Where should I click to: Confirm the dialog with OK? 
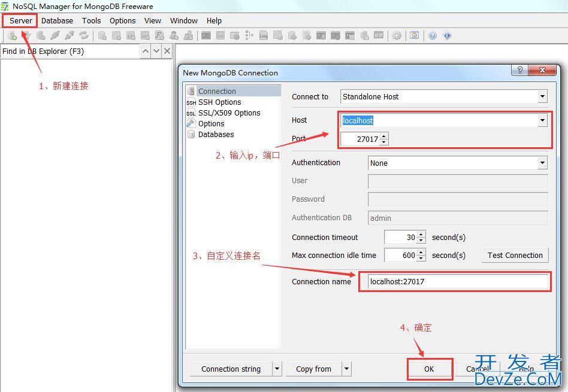(429, 369)
